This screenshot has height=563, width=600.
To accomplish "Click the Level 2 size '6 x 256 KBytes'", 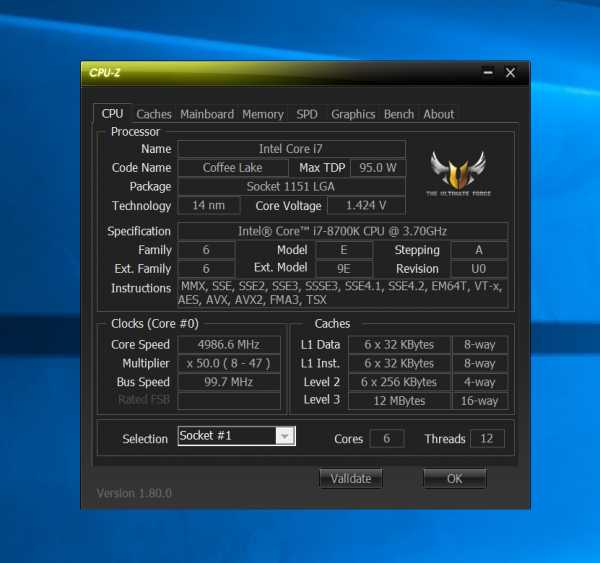I will click(x=399, y=382).
